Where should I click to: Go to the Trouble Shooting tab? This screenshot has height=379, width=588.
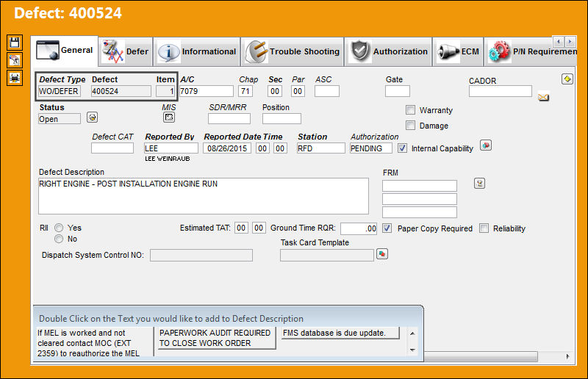point(292,51)
